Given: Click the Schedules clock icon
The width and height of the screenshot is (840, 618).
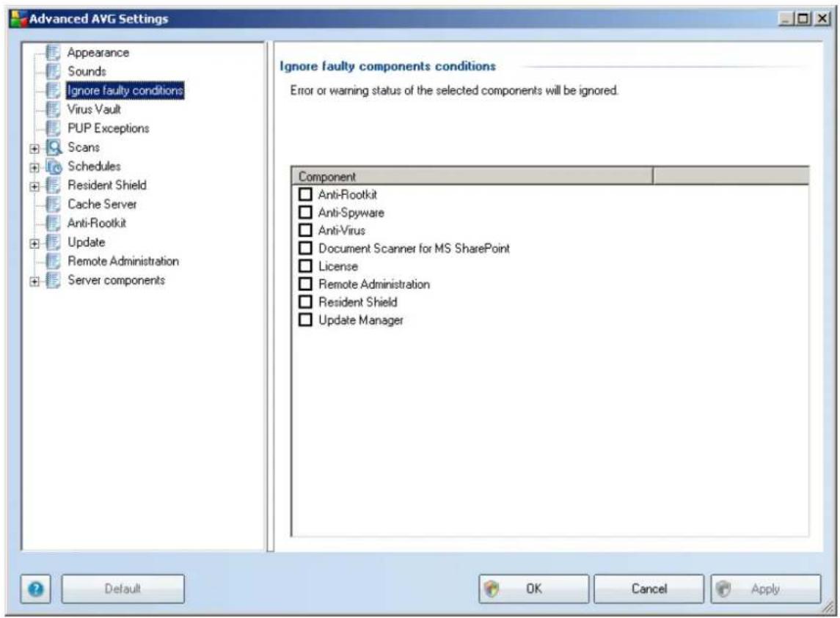Looking at the screenshot, I should pyautogui.click(x=54, y=166).
